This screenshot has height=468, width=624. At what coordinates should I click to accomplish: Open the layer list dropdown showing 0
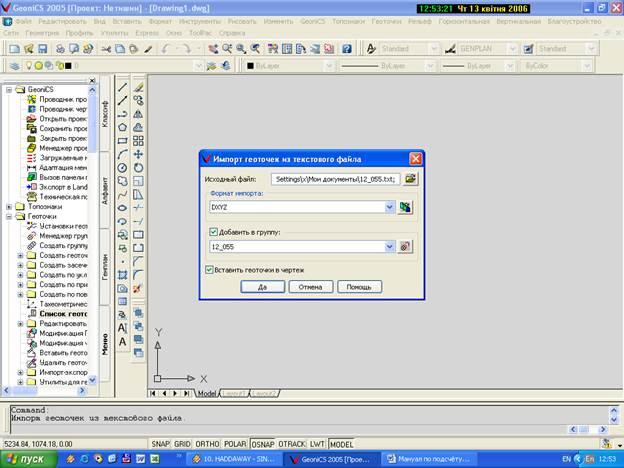pos(199,66)
